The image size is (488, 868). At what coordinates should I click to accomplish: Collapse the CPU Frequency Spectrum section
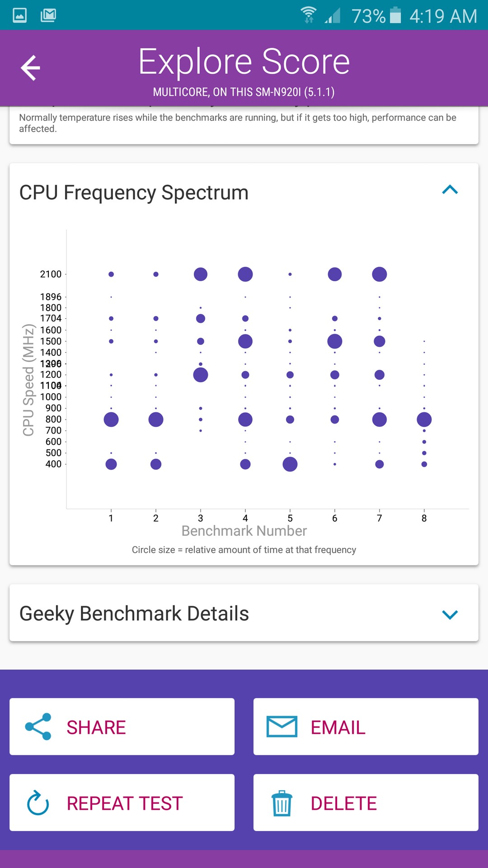[x=450, y=190]
